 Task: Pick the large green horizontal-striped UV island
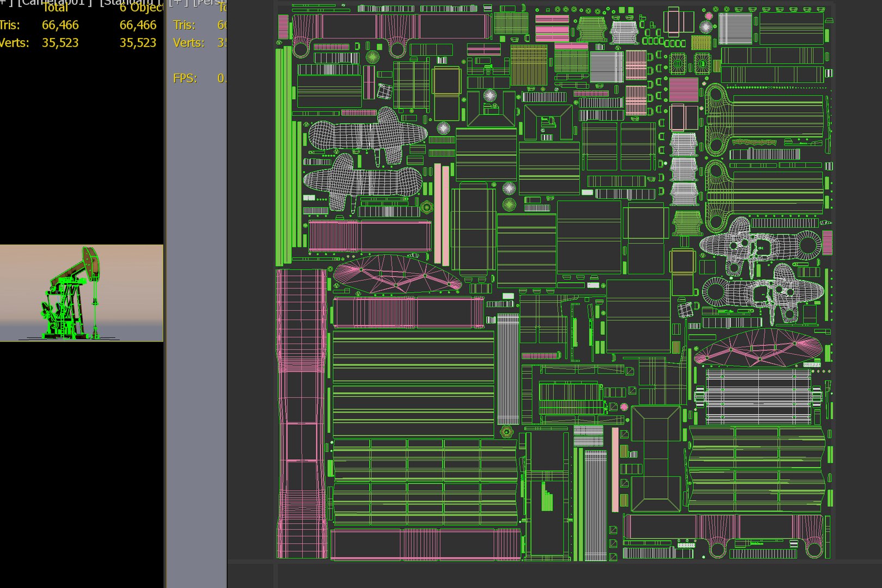(x=413, y=383)
